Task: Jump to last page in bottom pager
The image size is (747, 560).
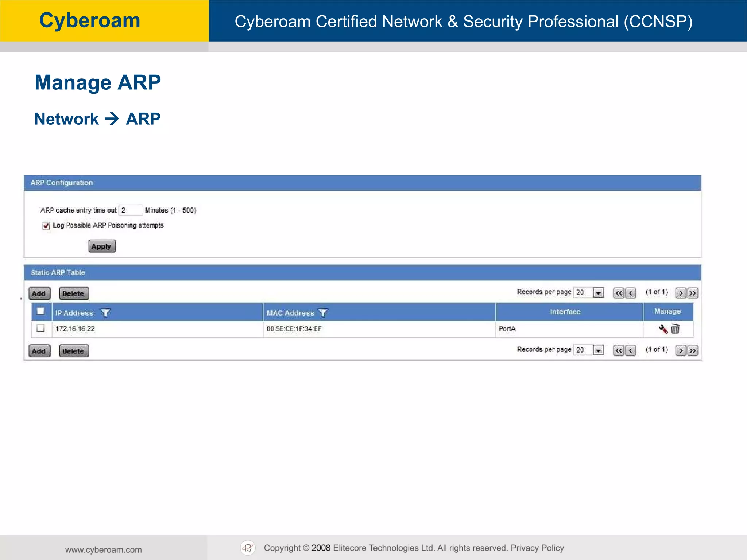Action: 693,350
